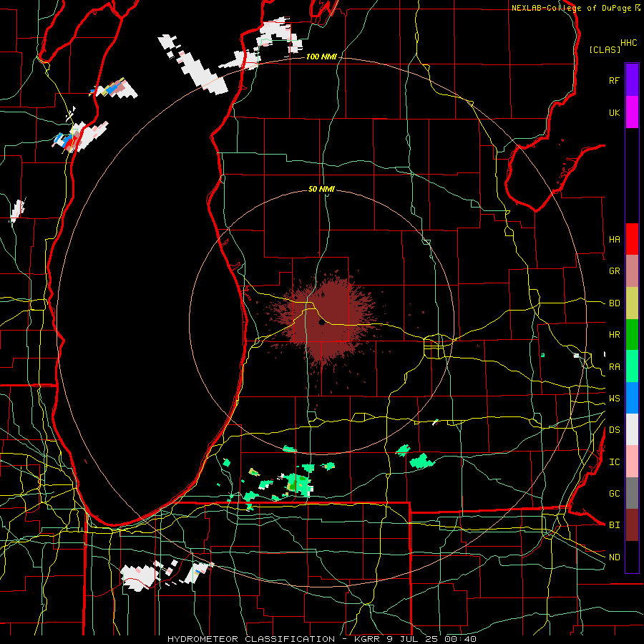
Task: Click the HHC product code label
Action: pyautogui.click(x=629, y=43)
